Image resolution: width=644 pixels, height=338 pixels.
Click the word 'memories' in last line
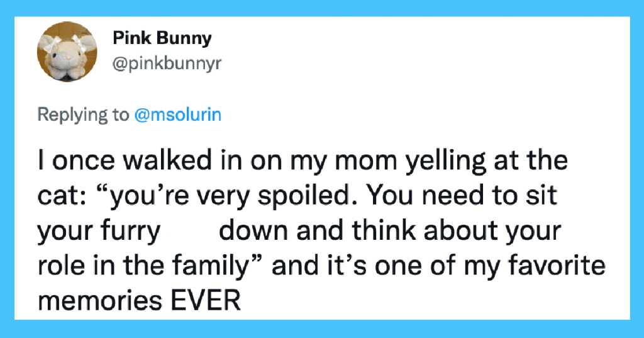tap(100, 301)
